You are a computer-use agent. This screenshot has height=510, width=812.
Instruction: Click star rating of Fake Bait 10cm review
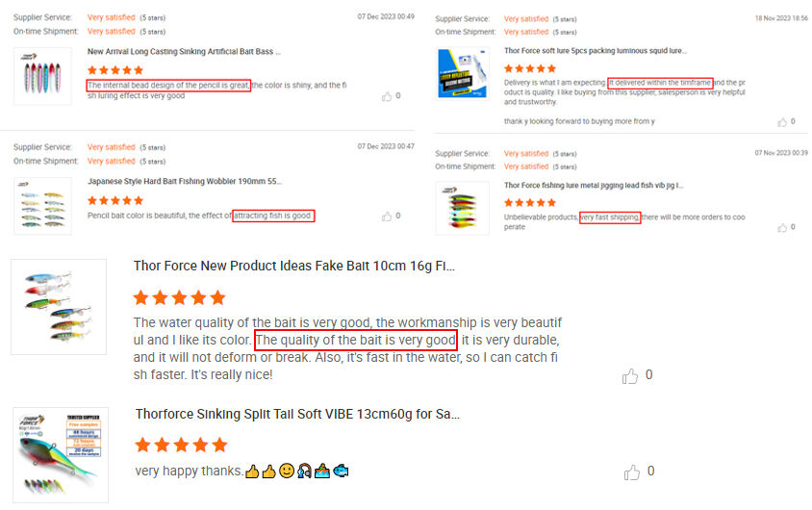coord(179,297)
